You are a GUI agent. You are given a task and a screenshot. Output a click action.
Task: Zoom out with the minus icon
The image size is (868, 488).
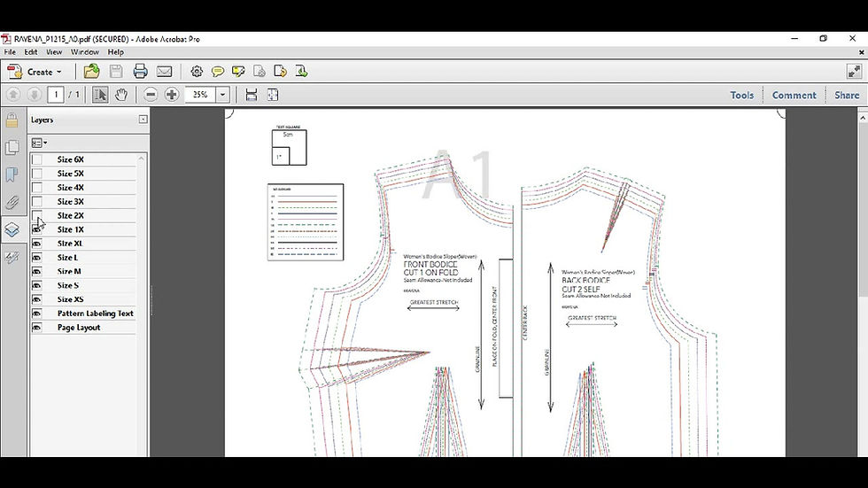coord(151,95)
